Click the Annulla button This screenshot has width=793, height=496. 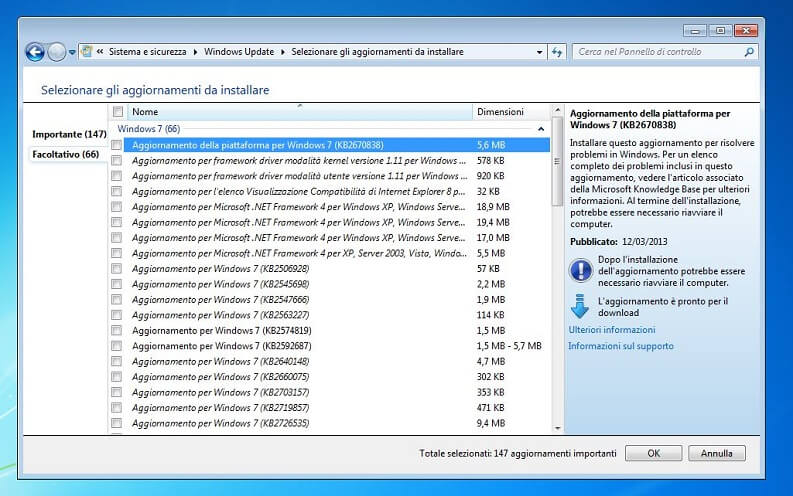point(717,454)
